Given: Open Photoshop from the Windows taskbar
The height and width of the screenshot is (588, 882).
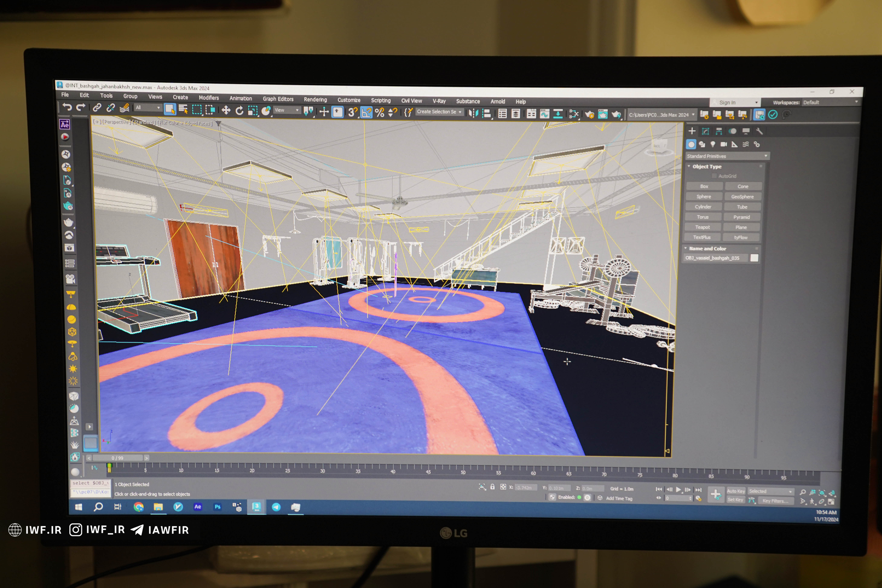Looking at the screenshot, I should click(x=218, y=507).
